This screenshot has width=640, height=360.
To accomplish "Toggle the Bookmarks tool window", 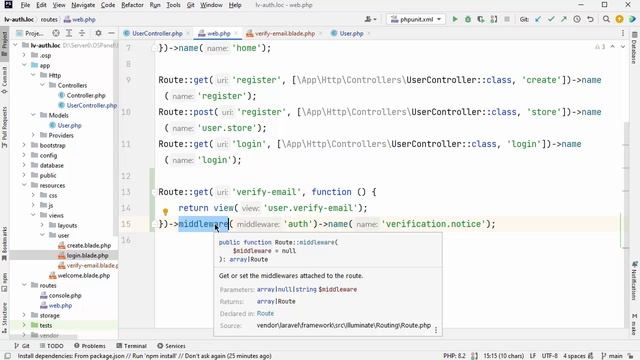I will (x=4, y=244).
